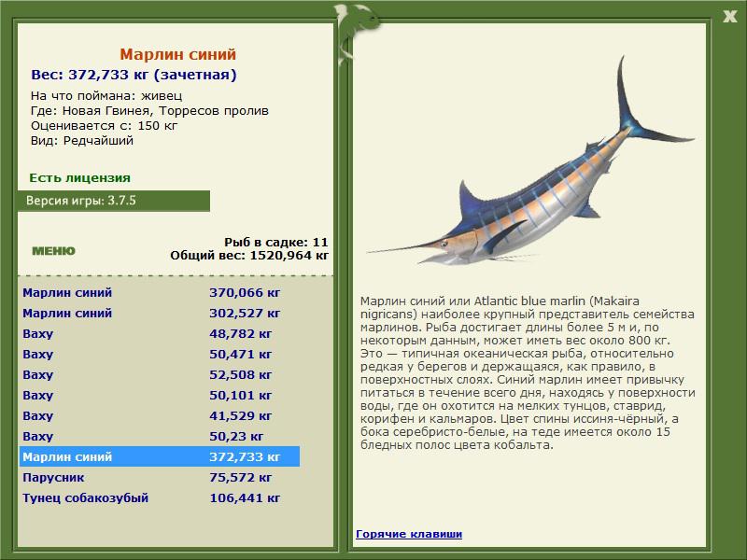The width and height of the screenshot is (747, 560).
Task: Click highlighted Марлин синий 372,733 кг row
Action: coord(160,456)
